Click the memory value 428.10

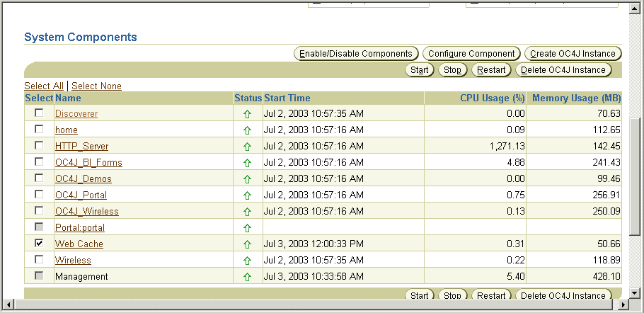pyautogui.click(x=606, y=277)
